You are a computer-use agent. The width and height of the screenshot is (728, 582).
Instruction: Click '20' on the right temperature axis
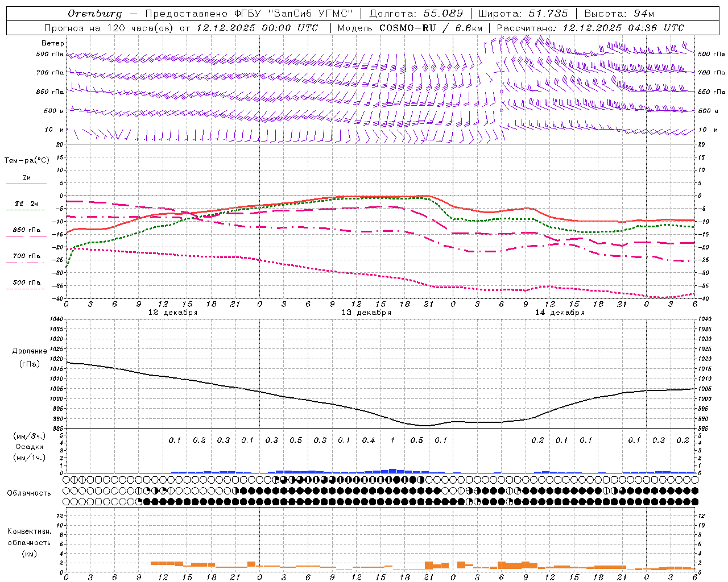702,145
